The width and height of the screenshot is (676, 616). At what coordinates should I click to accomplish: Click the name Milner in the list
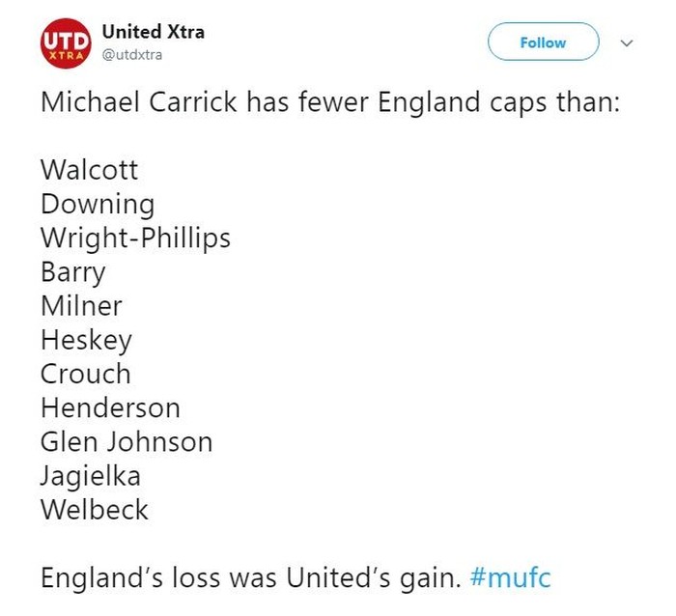point(81,306)
